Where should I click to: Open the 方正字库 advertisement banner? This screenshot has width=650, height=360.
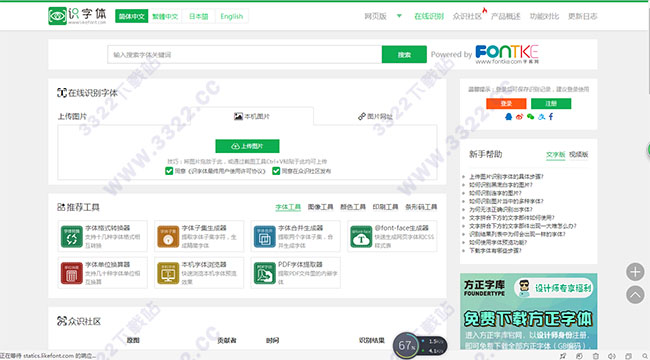pyautogui.click(x=529, y=311)
